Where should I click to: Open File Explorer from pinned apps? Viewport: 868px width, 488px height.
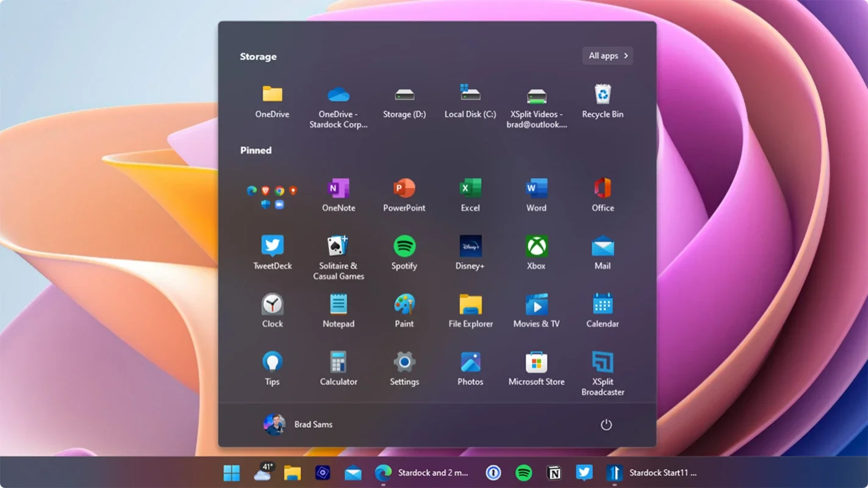pyautogui.click(x=470, y=311)
